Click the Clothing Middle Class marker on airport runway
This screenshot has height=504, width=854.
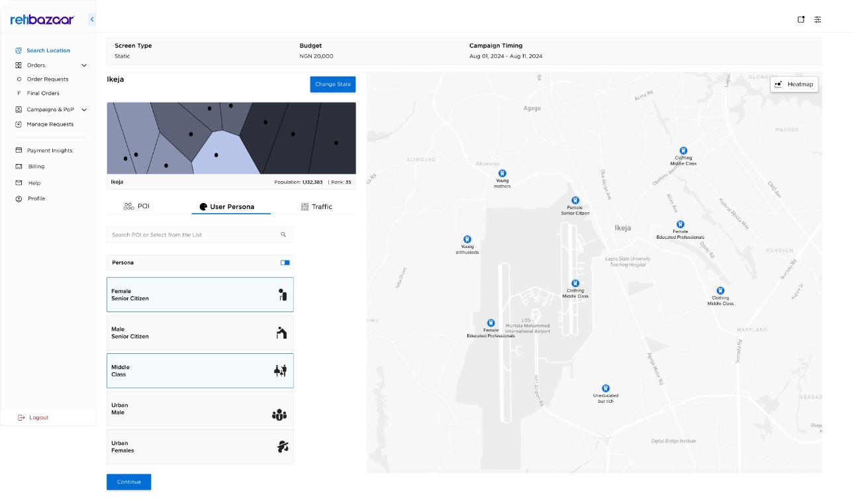point(575,283)
